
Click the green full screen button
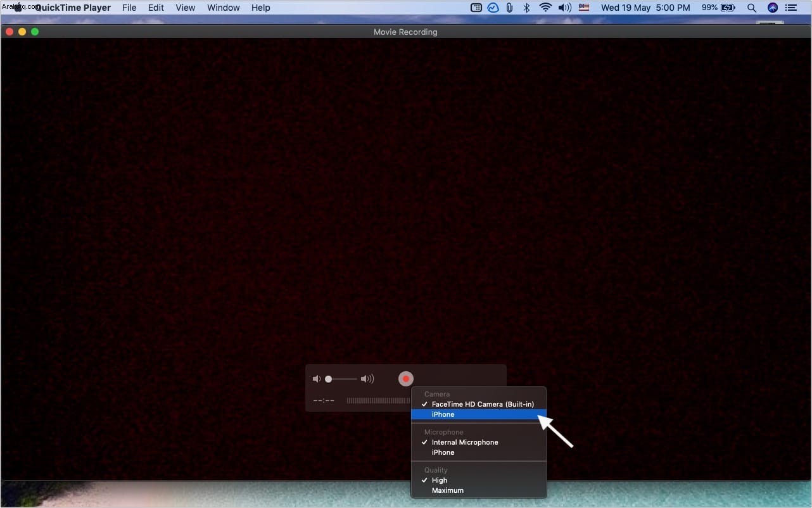[35, 32]
